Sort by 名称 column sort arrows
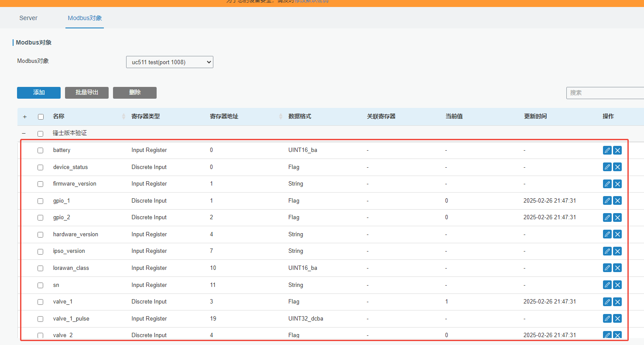 [x=123, y=117]
